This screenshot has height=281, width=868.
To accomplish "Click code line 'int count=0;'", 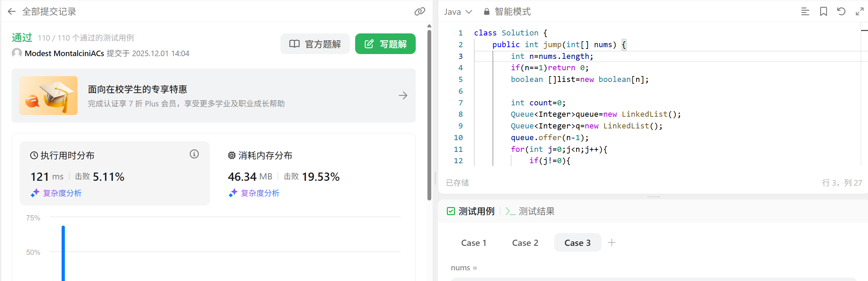I will click(x=538, y=103).
